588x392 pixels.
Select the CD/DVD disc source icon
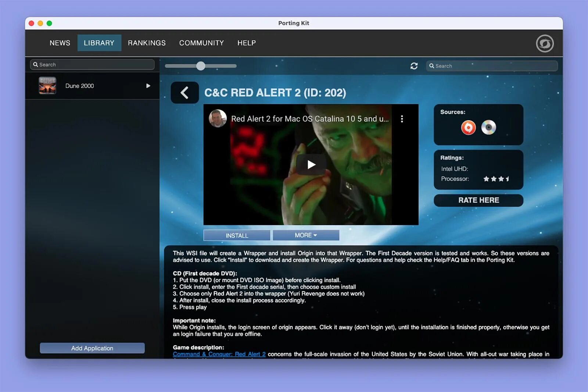click(489, 127)
